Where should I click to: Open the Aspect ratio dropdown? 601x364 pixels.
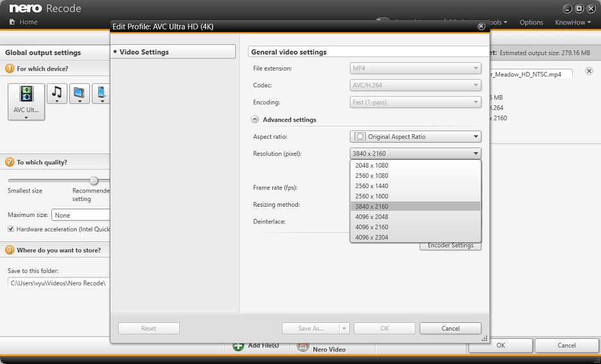coord(416,137)
